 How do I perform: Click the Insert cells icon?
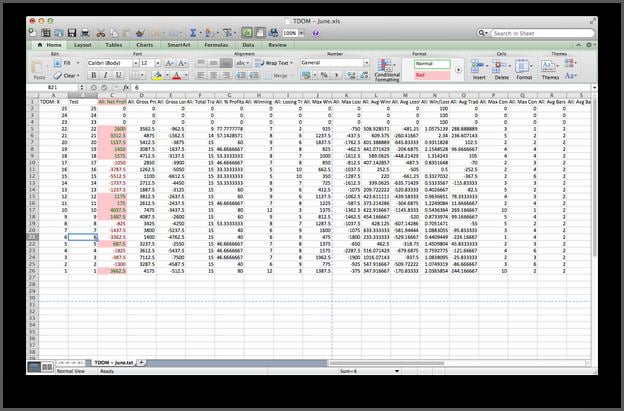[479, 69]
